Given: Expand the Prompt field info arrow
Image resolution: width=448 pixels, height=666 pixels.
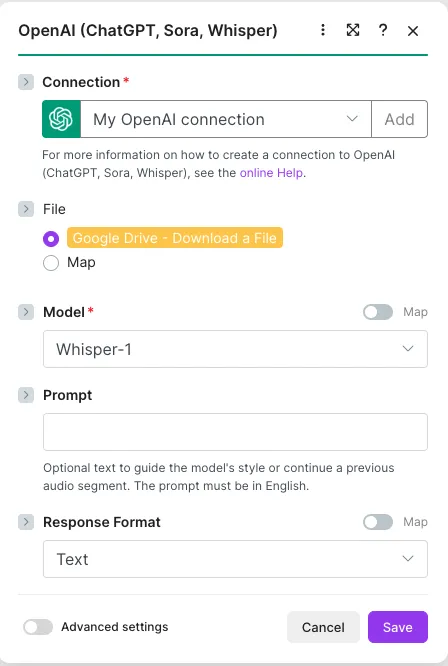Looking at the screenshot, I should point(26,395).
